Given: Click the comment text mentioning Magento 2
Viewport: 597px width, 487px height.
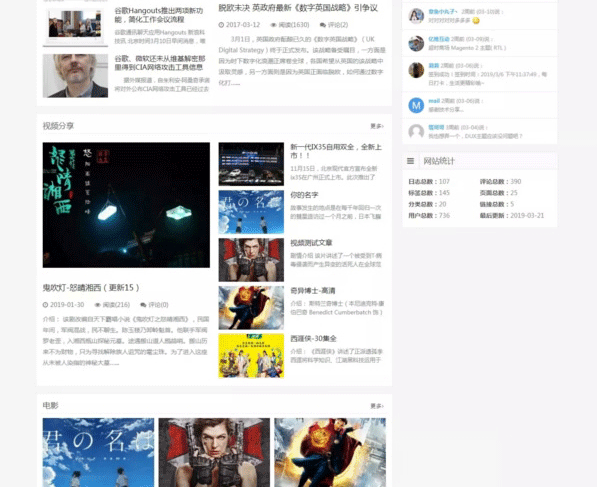Looking at the screenshot, I should (467, 48).
